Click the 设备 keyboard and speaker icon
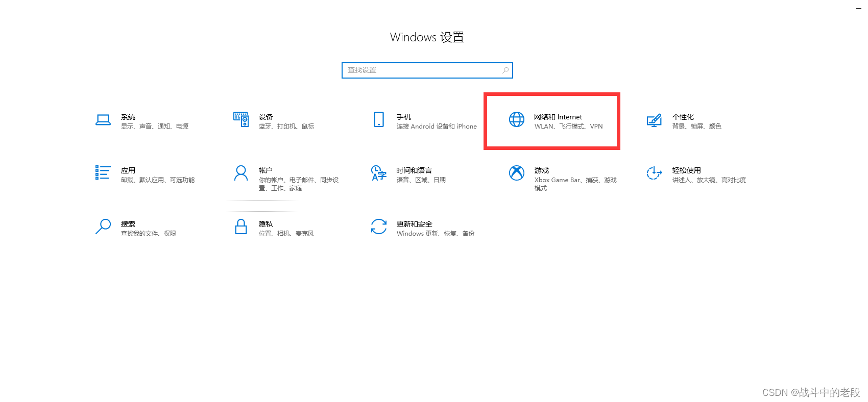The height and width of the screenshot is (402, 868). (241, 119)
